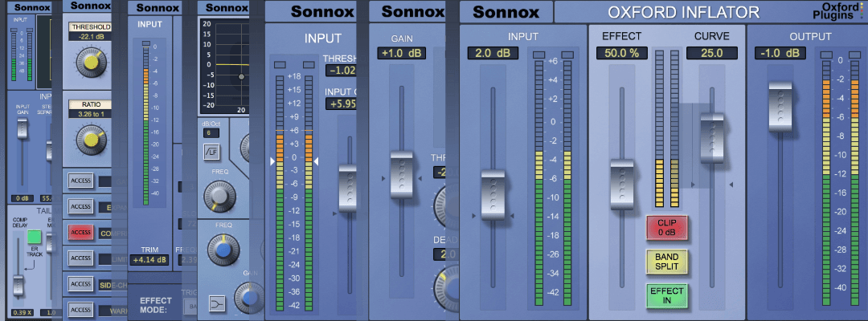Toggle the CLIP 0 dB button
Screen dimensions: 868x321
[666, 227]
